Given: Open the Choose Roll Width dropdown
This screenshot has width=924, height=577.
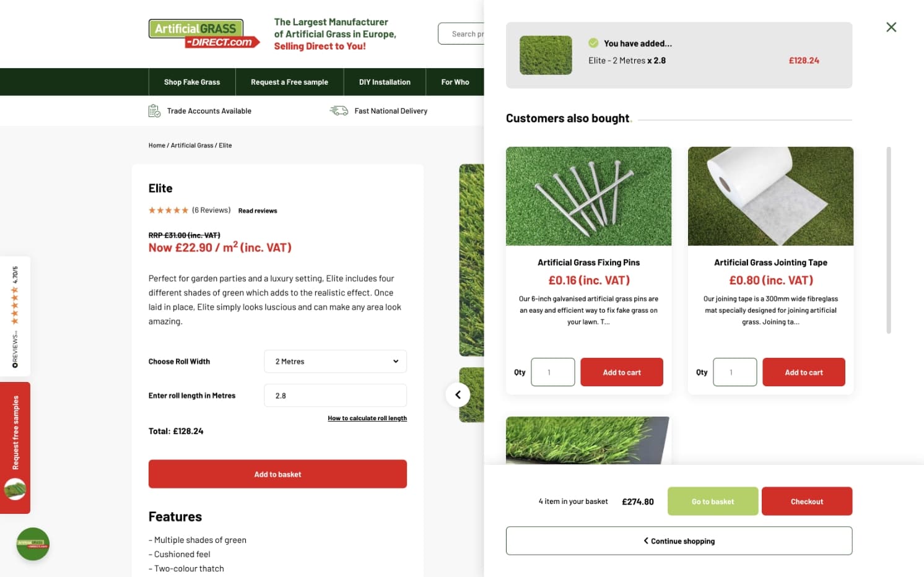Looking at the screenshot, I should click(335, 362).
